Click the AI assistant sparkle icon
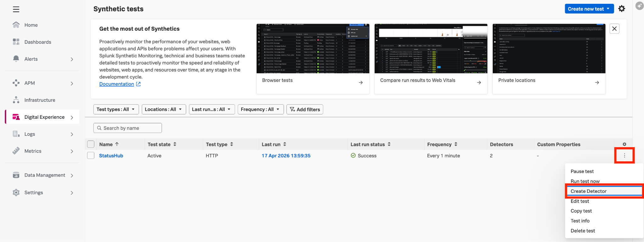 click(x=640, y=6)
